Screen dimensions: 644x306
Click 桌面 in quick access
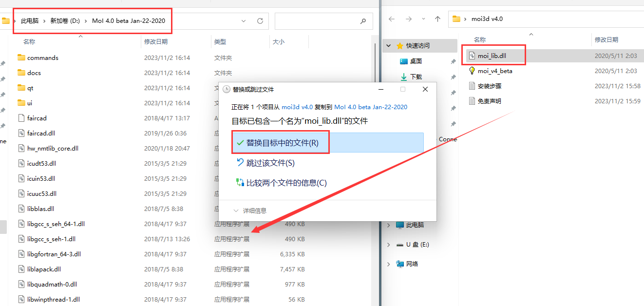[x=416, y=61]
